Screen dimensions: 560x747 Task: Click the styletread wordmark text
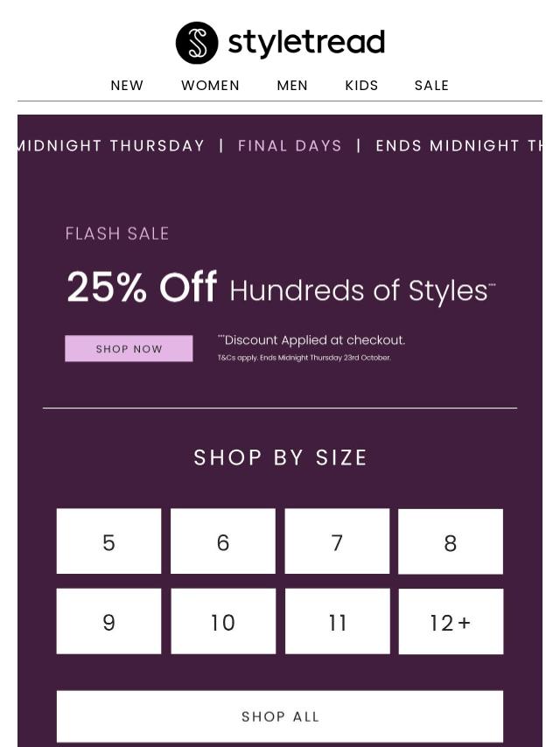click(x=306, y=42)
